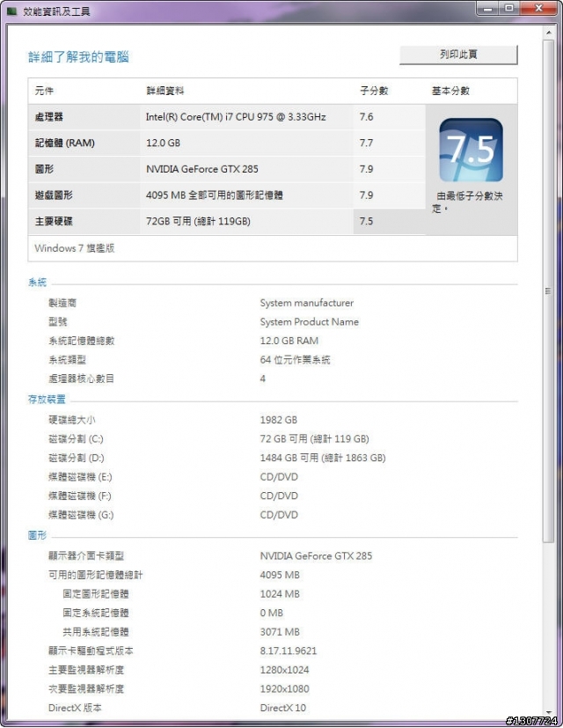Select the 處理器 row label
This screenshot has width=563, height=728.
click(x=48, y=117)
